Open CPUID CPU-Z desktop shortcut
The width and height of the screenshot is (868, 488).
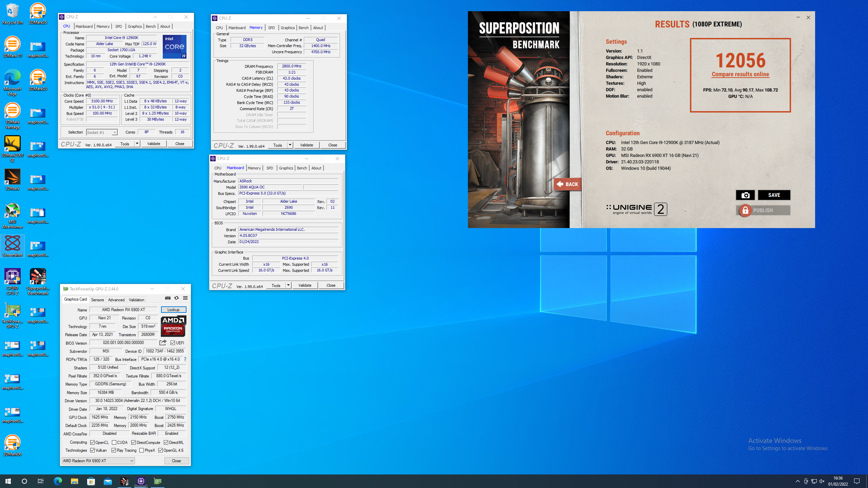pos(13,282)
